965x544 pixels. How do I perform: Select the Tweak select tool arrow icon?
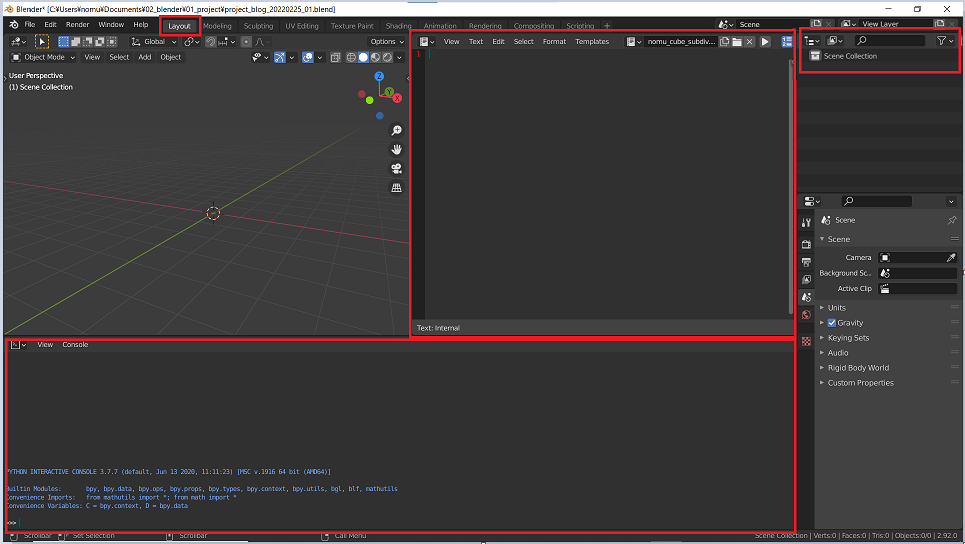42,42
